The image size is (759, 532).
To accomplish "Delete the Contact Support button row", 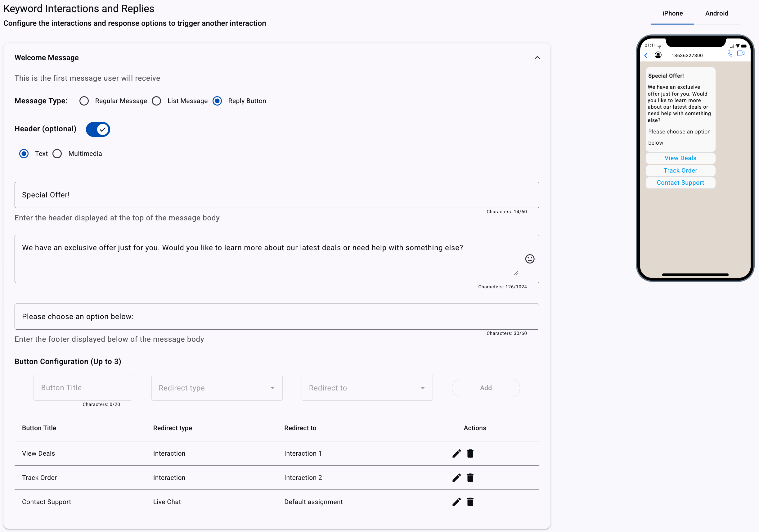I will [470, 502].
